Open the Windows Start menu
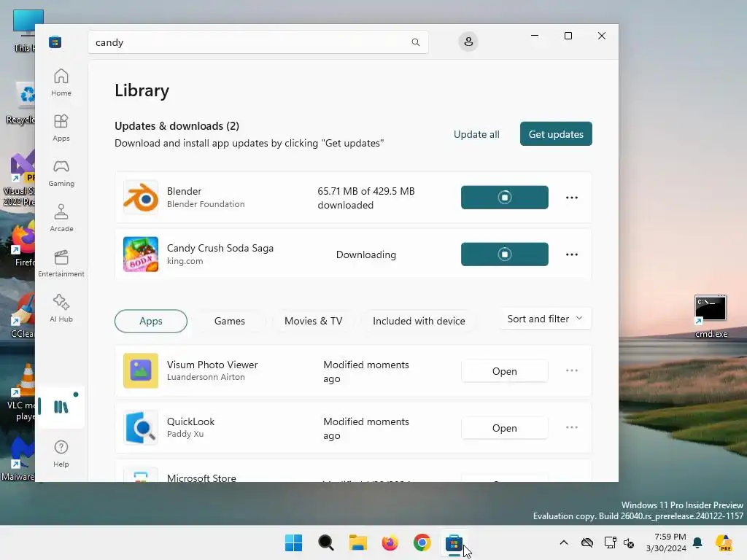 coord(293,542)
